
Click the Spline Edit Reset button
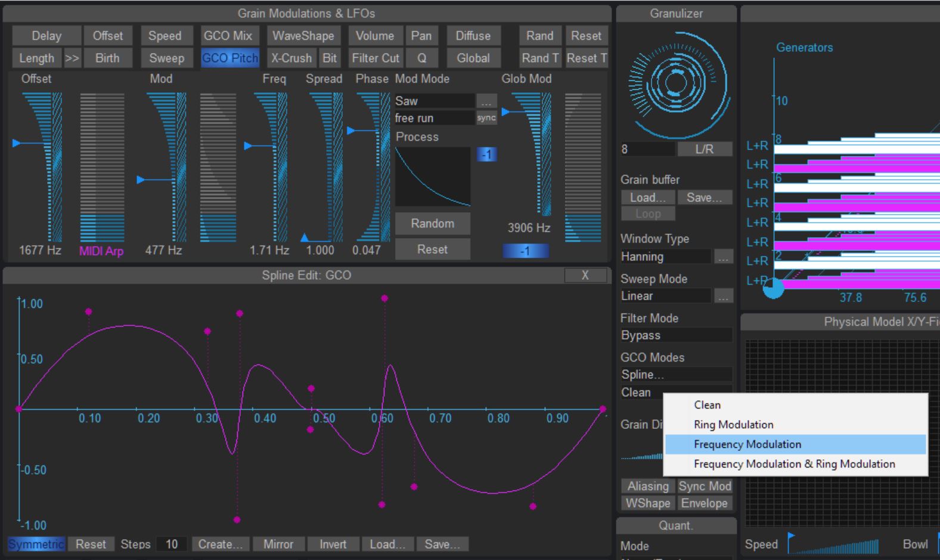(x=91, y=544)
